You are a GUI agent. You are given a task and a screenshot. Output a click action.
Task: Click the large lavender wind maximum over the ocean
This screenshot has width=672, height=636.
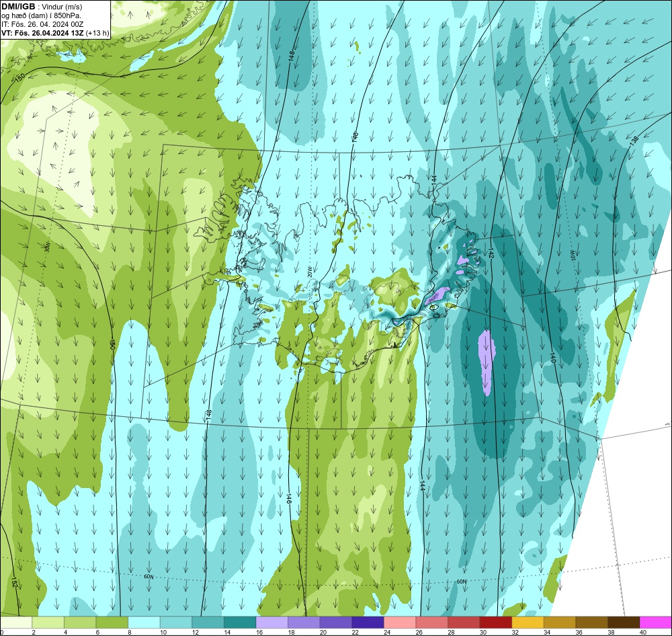(x=487, y=363)
